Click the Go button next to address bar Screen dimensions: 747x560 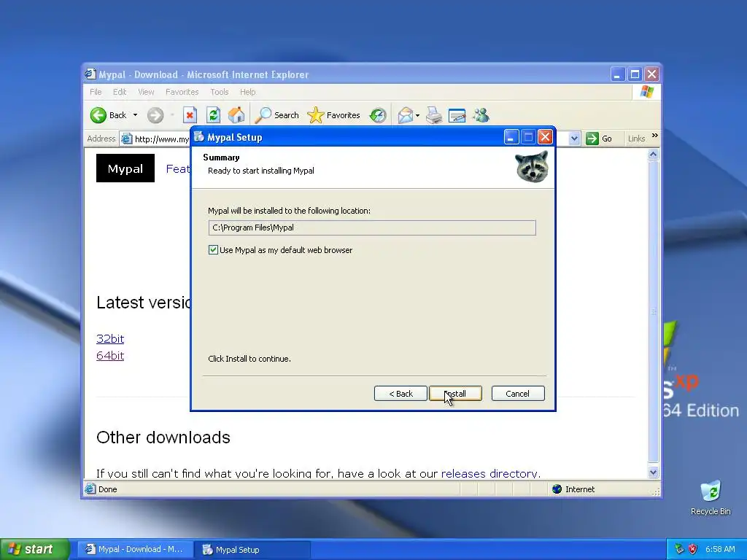pos(599,139)
